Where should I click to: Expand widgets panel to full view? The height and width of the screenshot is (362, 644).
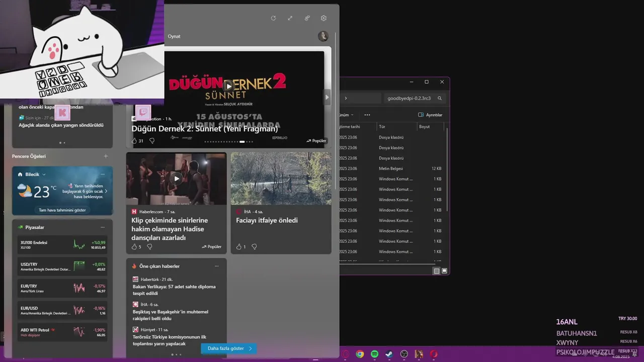click(x=290, y=18)
